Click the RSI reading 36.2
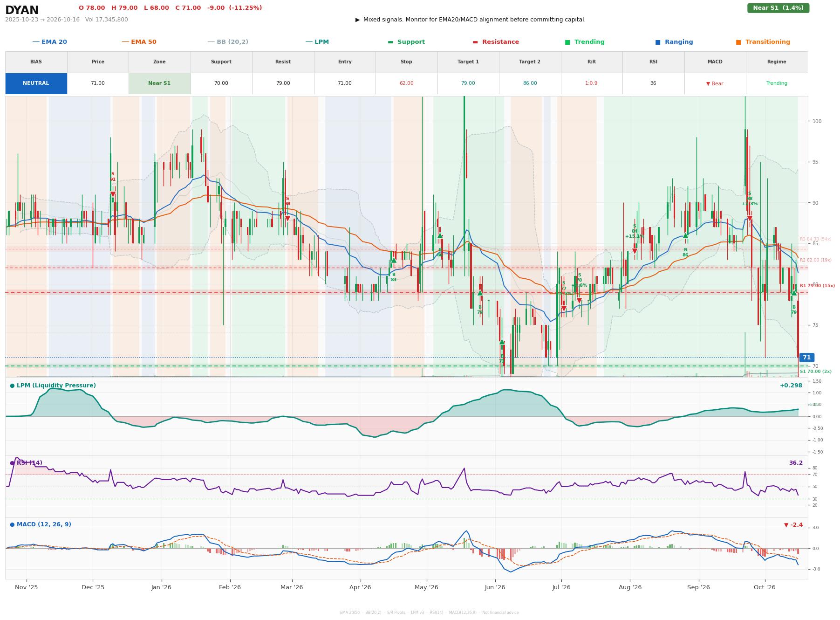Image resolution: width=840 pixels, height=620 pixels. 796,463
